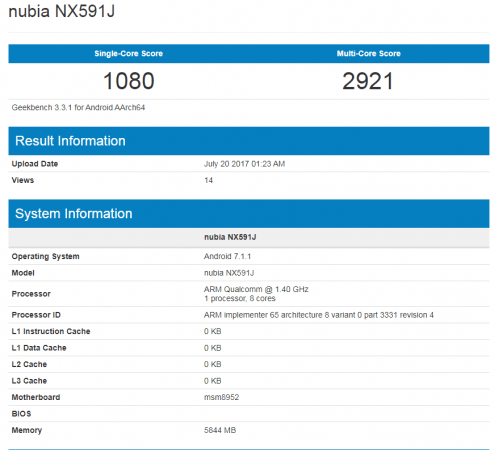Select the Multi-Core Score header
Screen dimensions: 490x450
pos(369,53)
